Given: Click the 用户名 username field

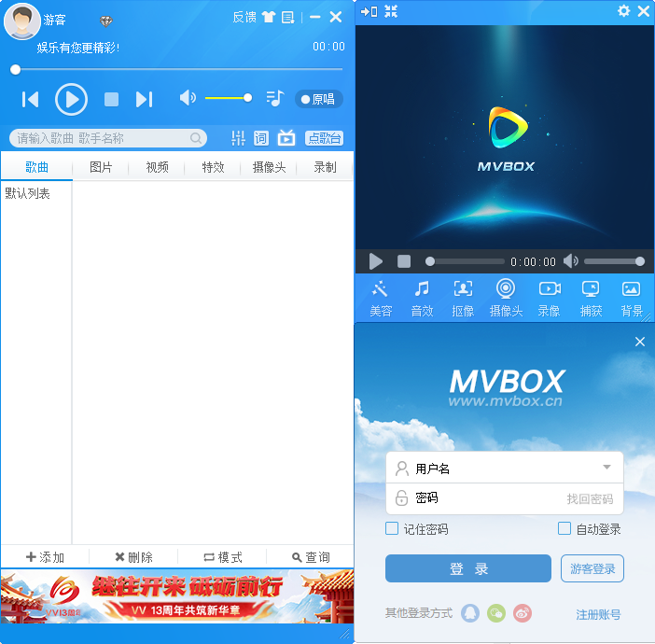Looking at the screenshot, I should pyautogui.click(x=505, y=468).
